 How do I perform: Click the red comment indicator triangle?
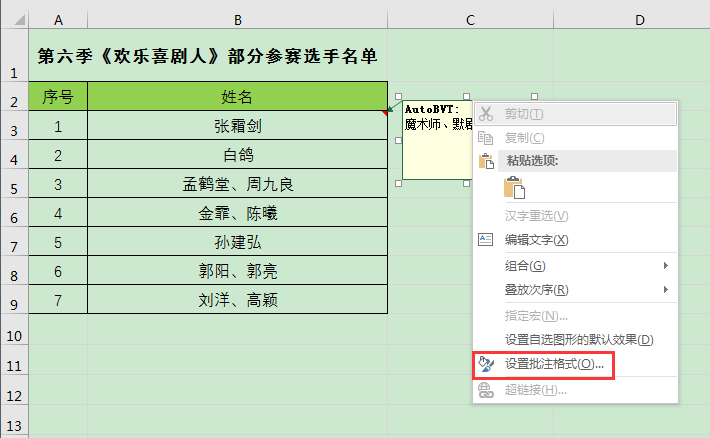click(x=385, y=112)
